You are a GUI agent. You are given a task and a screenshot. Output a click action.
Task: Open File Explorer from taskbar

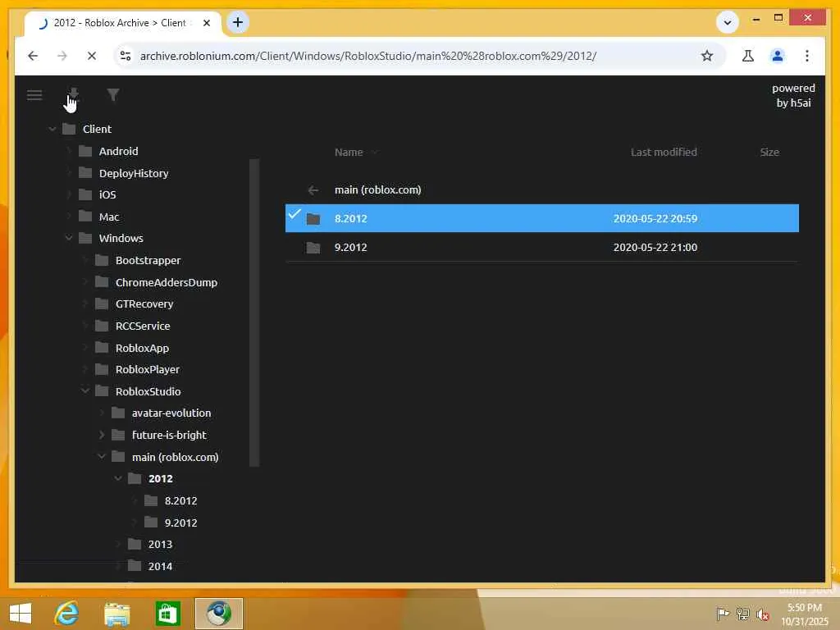pos(116,614)
